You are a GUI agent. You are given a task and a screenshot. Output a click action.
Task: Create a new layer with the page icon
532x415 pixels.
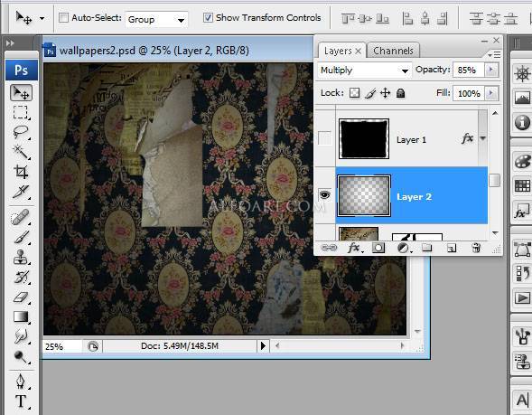452,248
